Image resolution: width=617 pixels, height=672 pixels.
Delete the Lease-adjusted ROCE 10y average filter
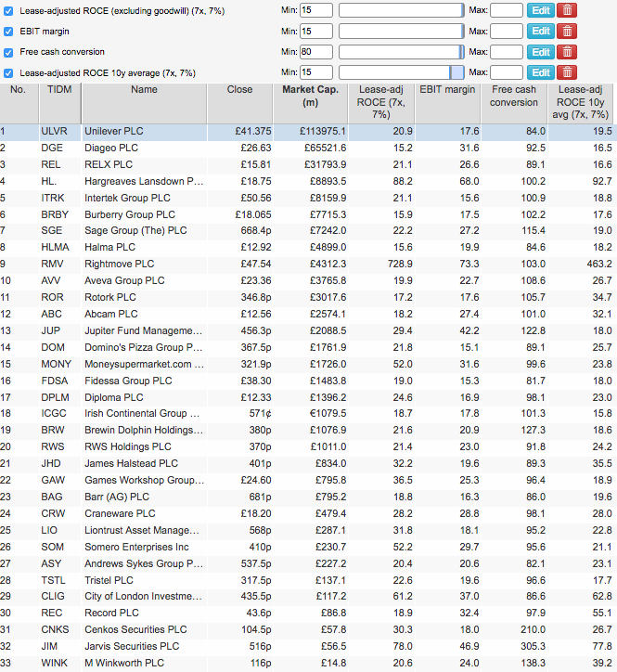click(x=567, y=72)
